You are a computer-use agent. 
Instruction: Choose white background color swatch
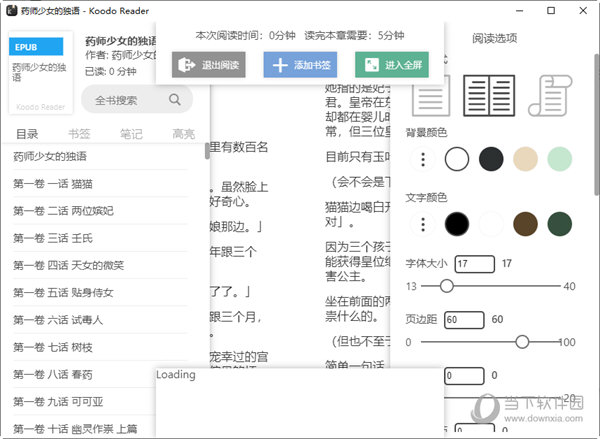point(457,159)
